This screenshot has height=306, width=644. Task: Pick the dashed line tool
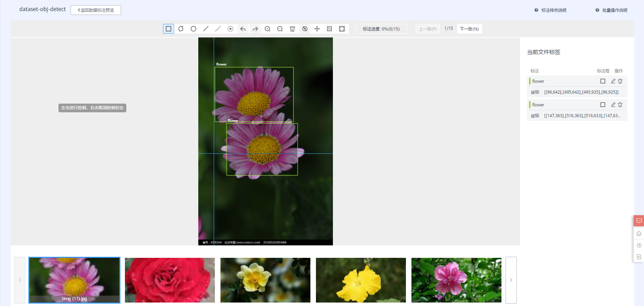coord(218,29)
